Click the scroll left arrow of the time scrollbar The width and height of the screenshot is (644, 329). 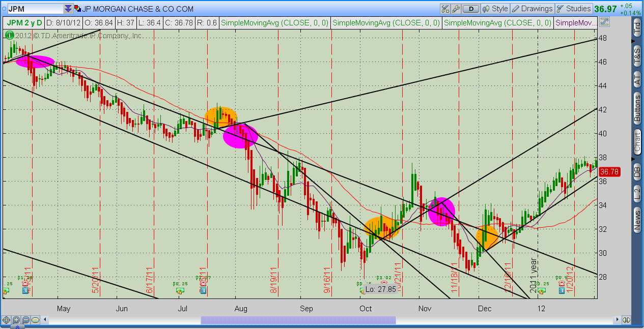click(45, 320)
